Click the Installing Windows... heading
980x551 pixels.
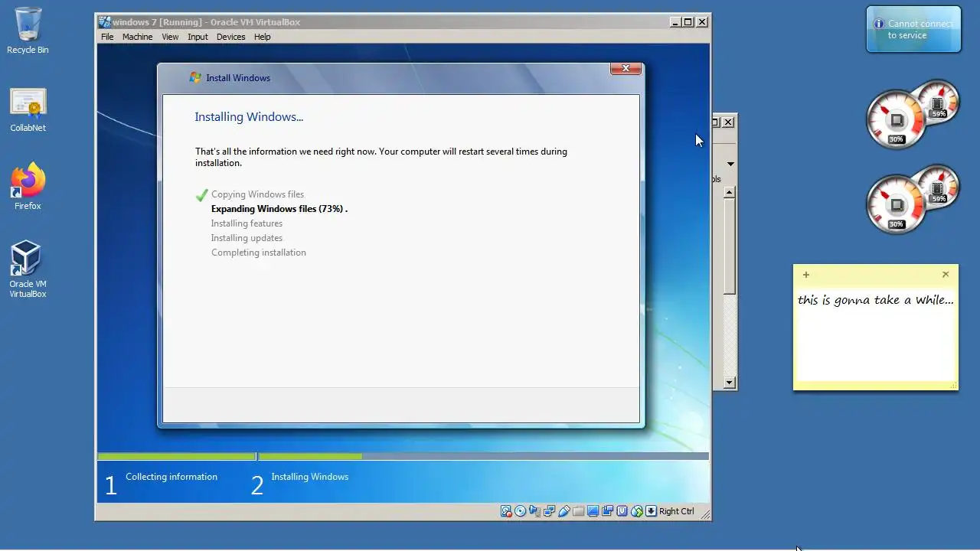coord(249,117)
